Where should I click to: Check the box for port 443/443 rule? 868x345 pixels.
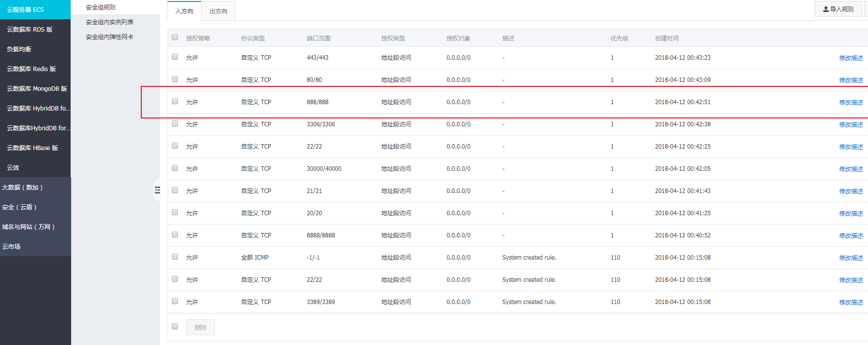[x=175, y=57]
